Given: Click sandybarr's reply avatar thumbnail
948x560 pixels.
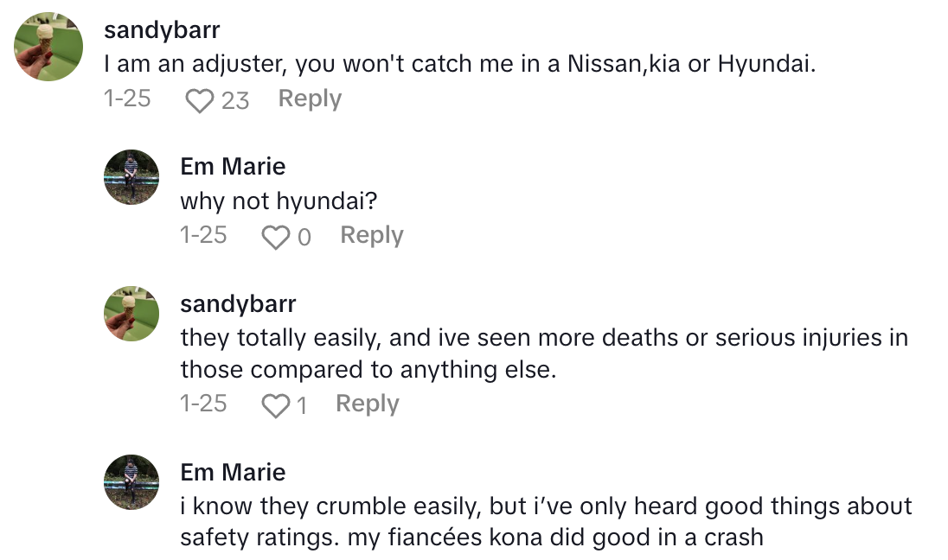Looking at the screenshot, I should coord(131,315).
